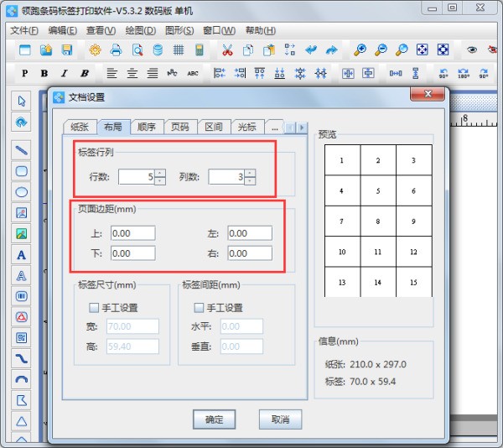Viewport: 503px width, 448px height.
Task: Switch to the 纸张 tab
Action: (80, 128)
